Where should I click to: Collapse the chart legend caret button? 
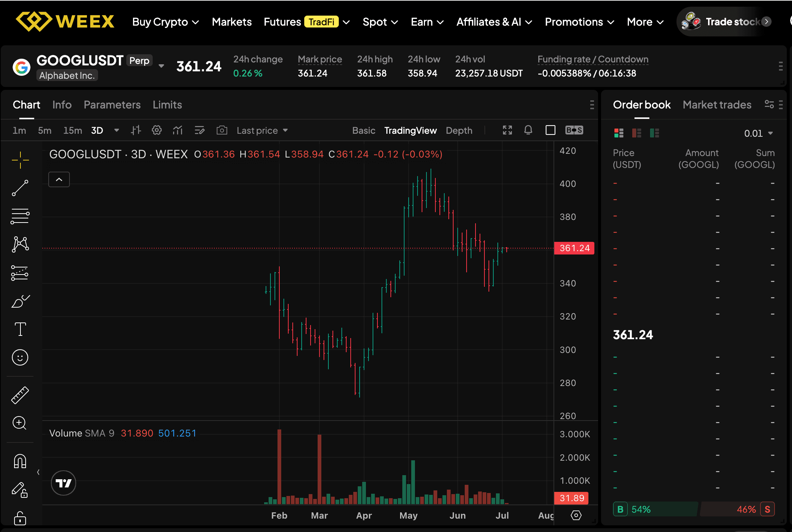coord(59,180)
